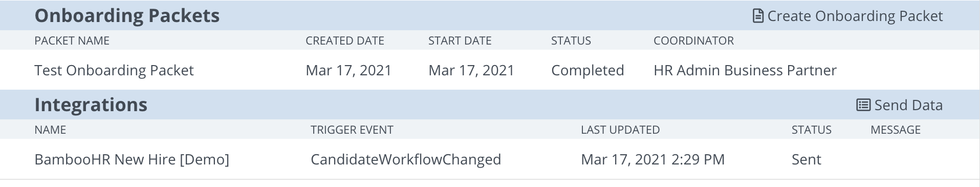The height and width of the screenshot is (187, 980).
Task: Click the list icon beside Send Data
Action: coord(863,105)
